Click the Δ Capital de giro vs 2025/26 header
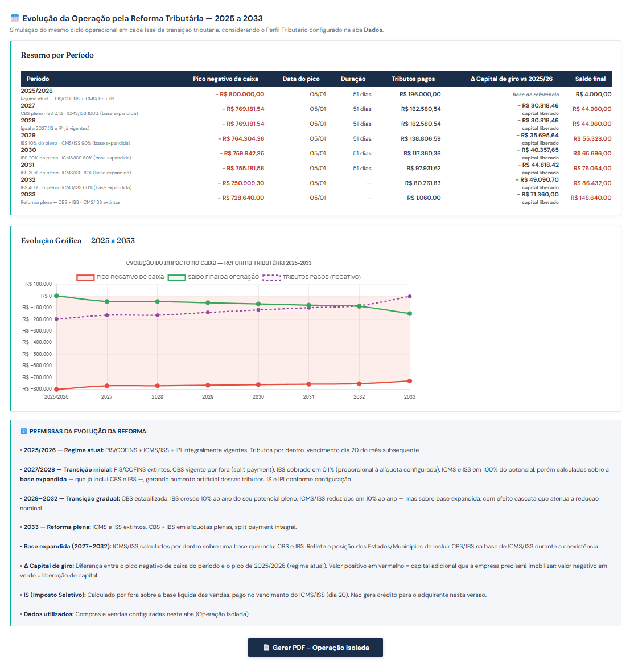 point(512,79)
